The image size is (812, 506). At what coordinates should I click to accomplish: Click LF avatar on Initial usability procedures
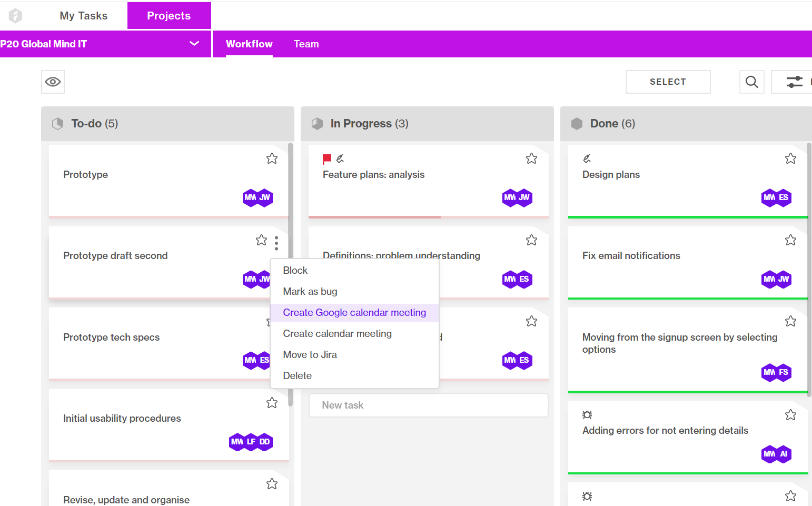click(251, 442)
